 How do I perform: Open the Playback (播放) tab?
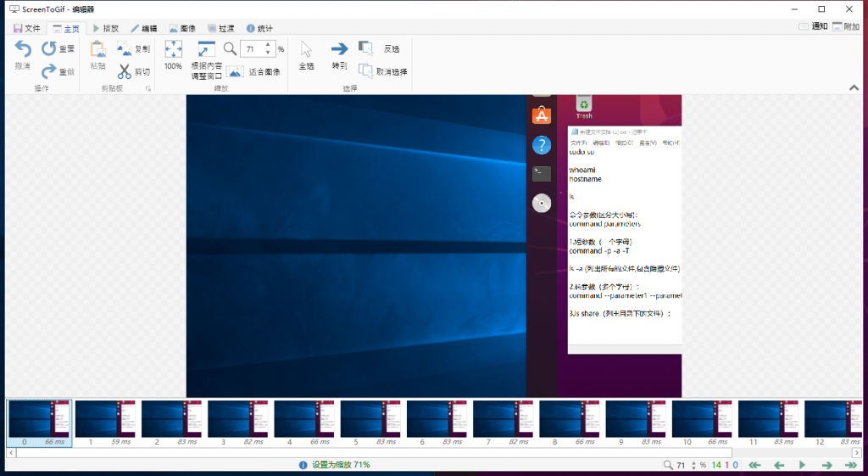[105, 28]
